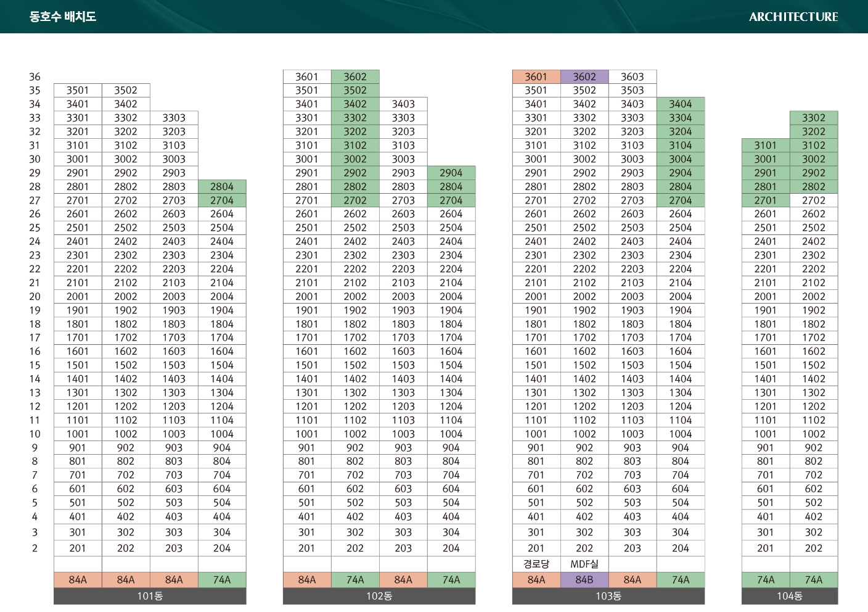Select green unit 2804 in 101동
Screen dimensions: 868x612
222,186
